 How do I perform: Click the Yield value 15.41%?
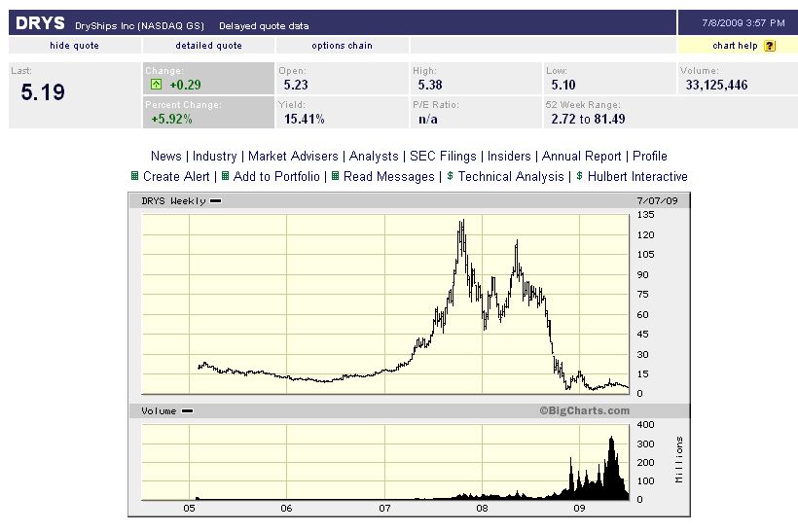pos(304,119)
